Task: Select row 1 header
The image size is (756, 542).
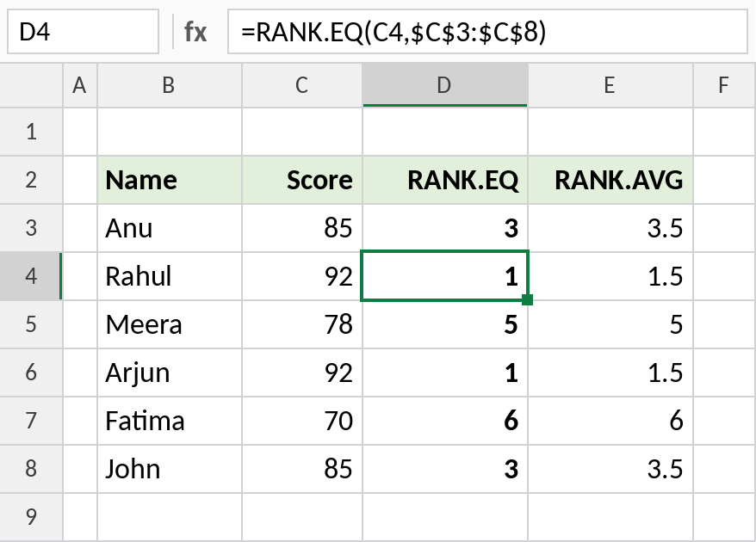Action: (x=31, y=132)
